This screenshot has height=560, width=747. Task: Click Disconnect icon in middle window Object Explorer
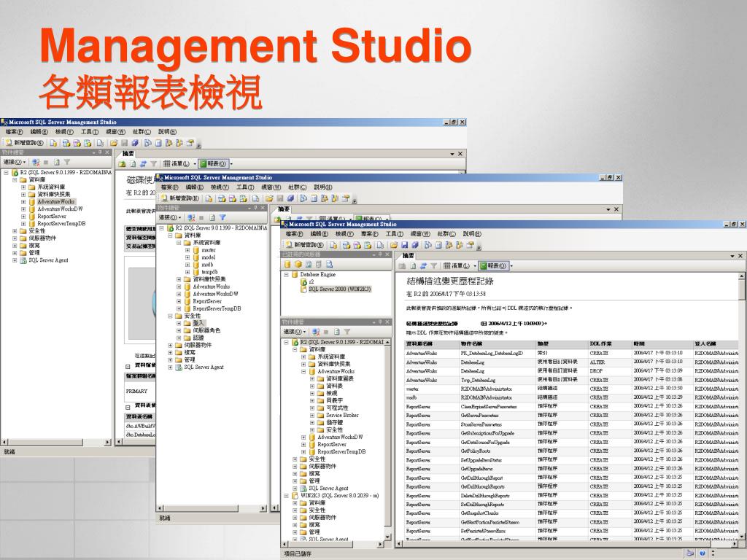coord(190,217)
